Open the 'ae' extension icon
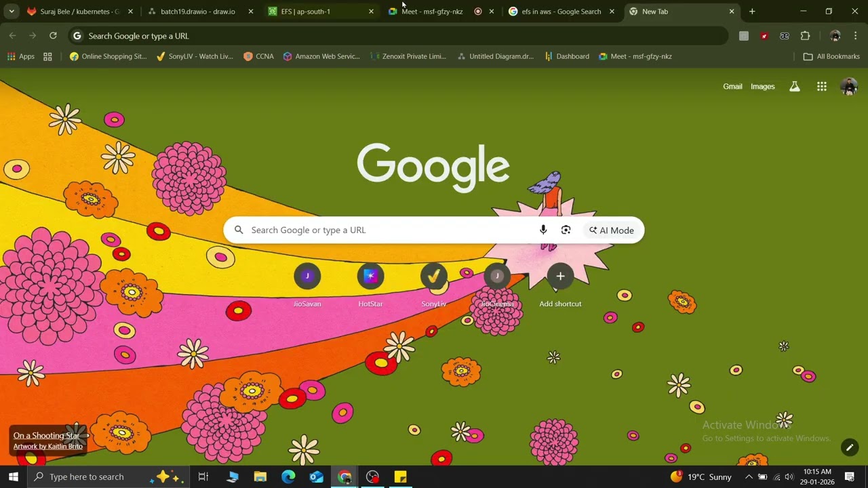 pos(785,36)
